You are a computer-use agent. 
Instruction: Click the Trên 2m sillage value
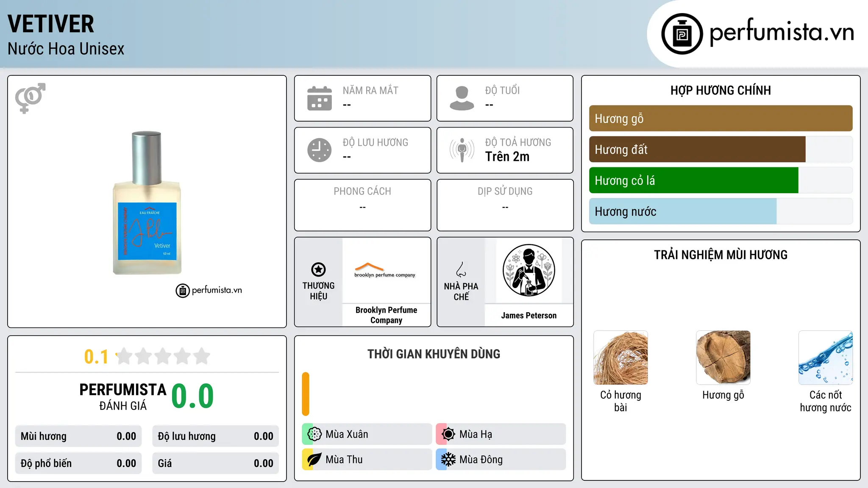pyautogui.click(x=507, y=157)
